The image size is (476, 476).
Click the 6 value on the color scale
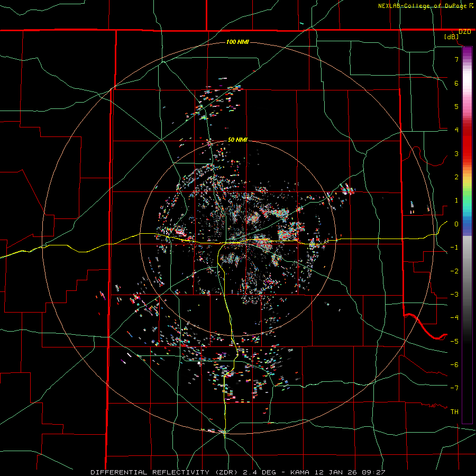click(x=456, y=83)
